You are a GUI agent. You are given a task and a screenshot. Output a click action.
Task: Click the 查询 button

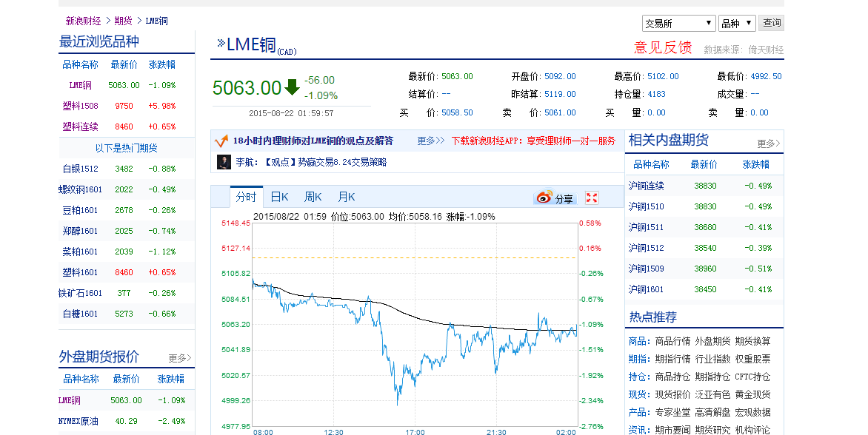[x=771, y=23]
